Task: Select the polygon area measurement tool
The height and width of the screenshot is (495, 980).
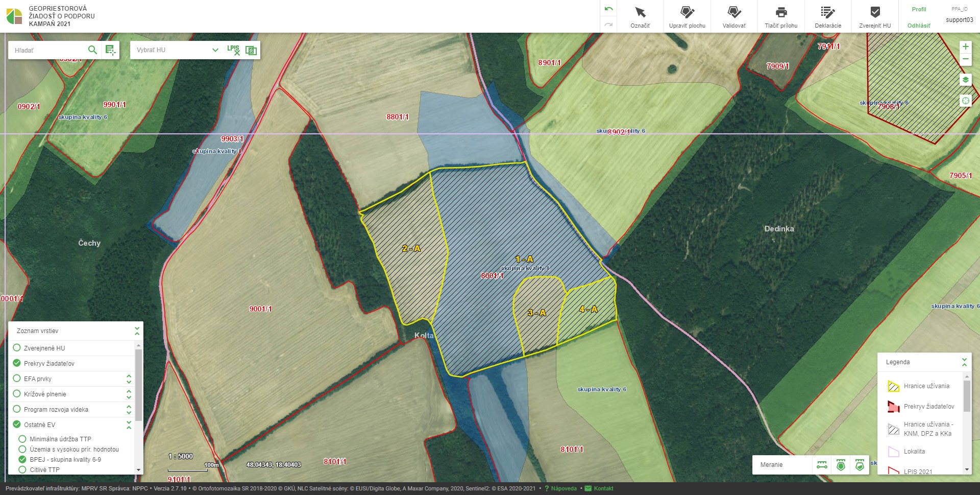Action: [841, 465]
